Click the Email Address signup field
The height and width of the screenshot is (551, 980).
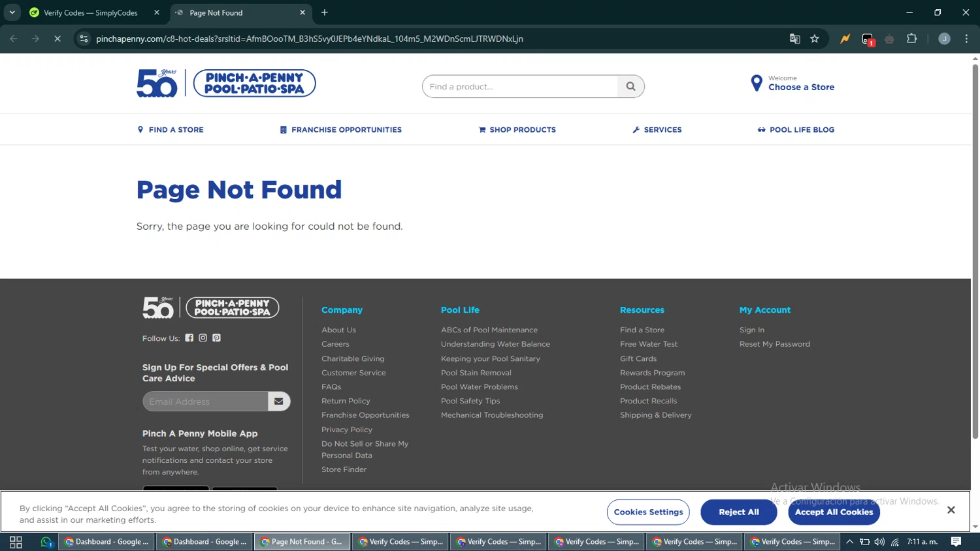click(x=205, y=401)
